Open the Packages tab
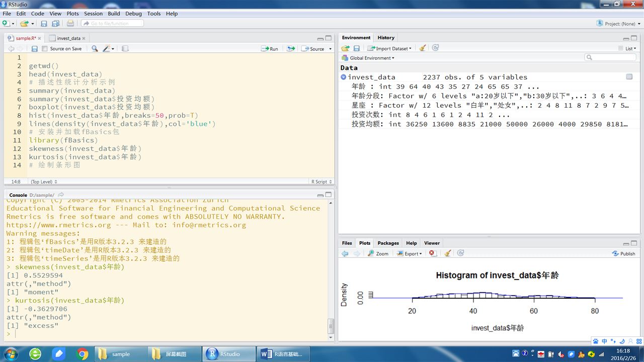 pos(388,243)
